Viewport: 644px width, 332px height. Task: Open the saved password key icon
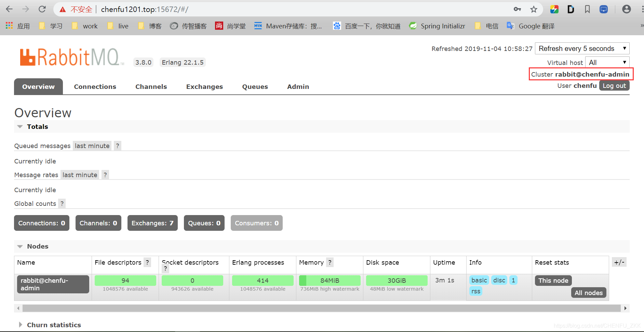coord(517,9)
